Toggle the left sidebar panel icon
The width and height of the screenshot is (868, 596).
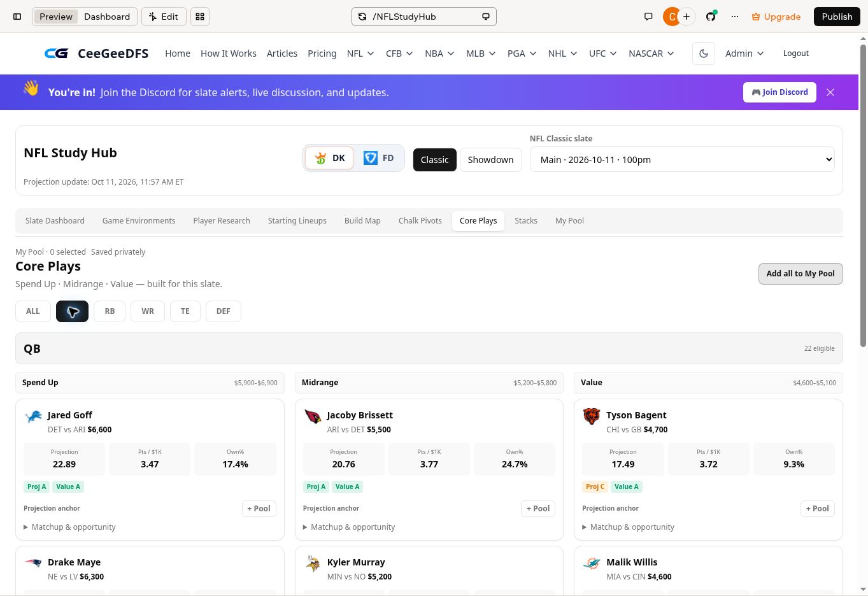(x=17, y=17)
